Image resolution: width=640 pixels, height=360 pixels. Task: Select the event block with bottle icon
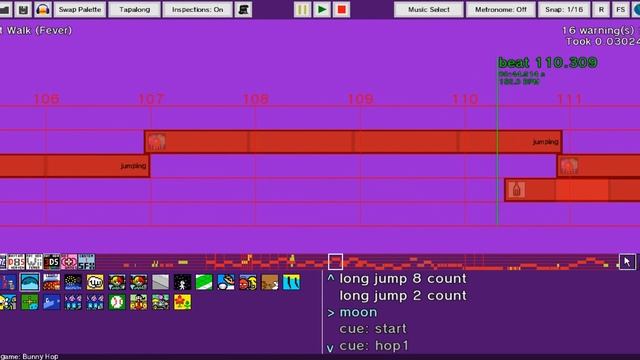coord(572,190)
